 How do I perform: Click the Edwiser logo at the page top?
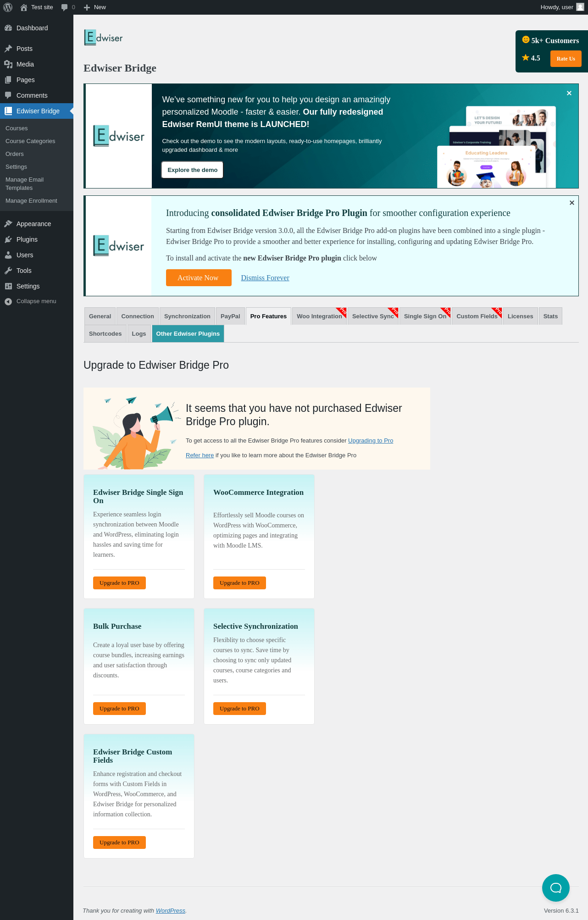click(x=104, y=38)
